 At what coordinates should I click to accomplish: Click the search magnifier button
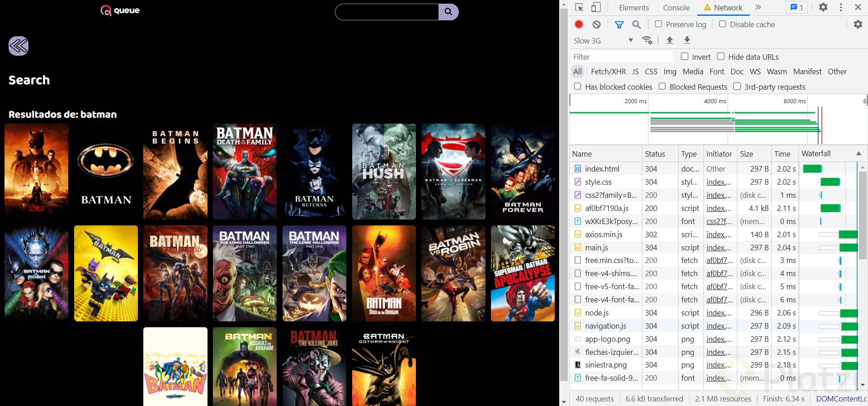(x=448, y=12)
